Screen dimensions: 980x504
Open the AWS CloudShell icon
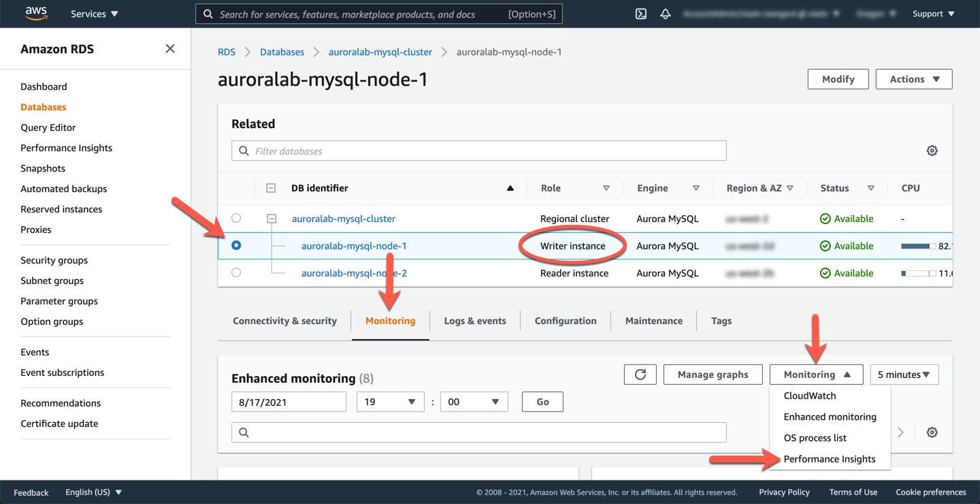[x=640, y=14]
